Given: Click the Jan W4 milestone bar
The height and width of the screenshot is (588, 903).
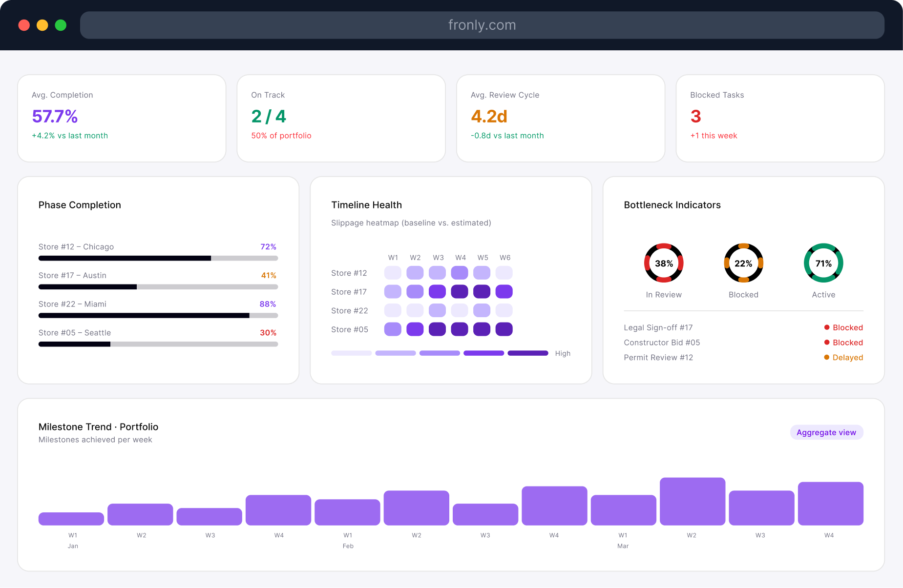Looking at the screenshot, I should pyautogui.click(x=278, y=510).
